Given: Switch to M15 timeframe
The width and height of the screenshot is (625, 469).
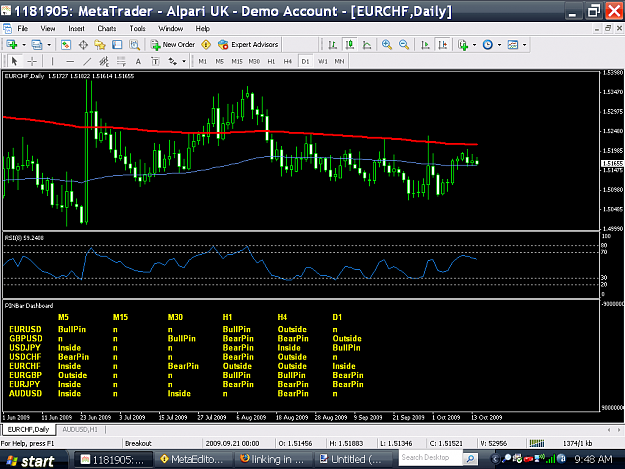Looking at the screenshot, I should 237,61.
